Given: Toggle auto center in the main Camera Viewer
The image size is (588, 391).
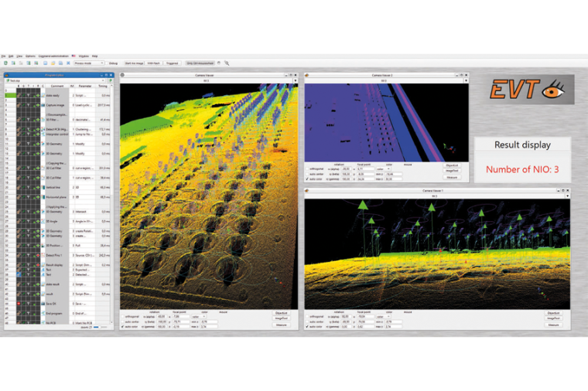Looking at the screenshot, I should (124, 321).
